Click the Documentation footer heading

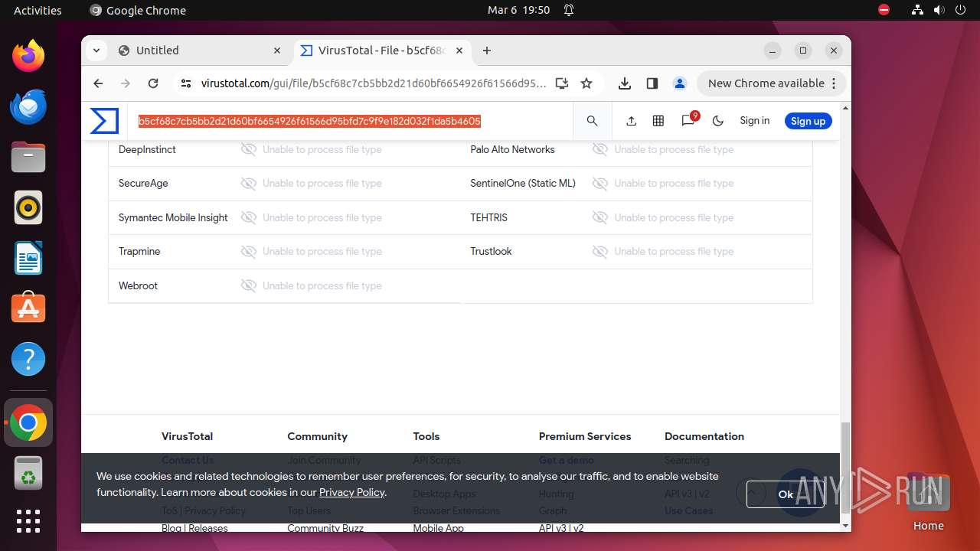pyautogui.click(x=704, y=436)
